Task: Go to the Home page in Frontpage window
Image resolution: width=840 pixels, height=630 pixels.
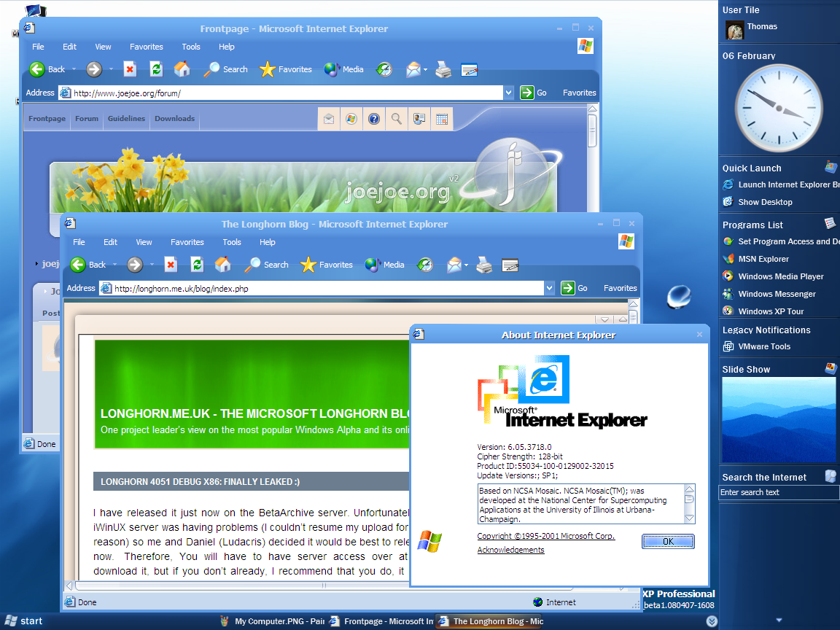Action: point(182,69)
